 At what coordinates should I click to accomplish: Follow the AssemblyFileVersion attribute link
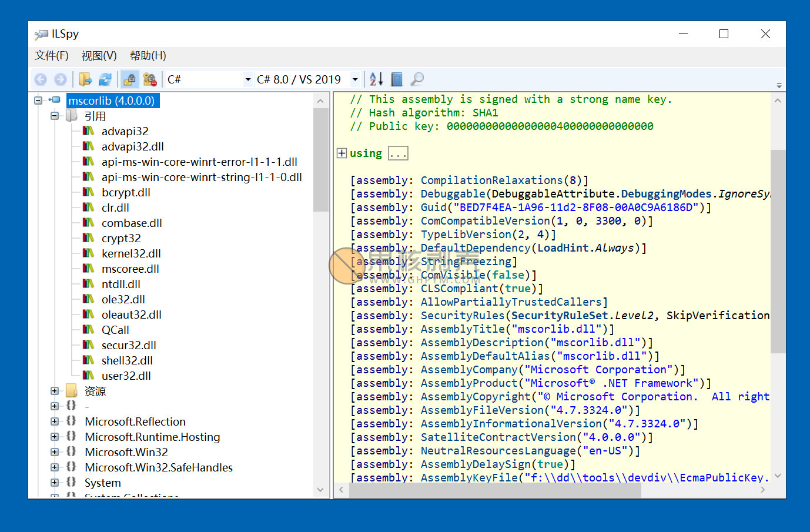tap(483, 410)
